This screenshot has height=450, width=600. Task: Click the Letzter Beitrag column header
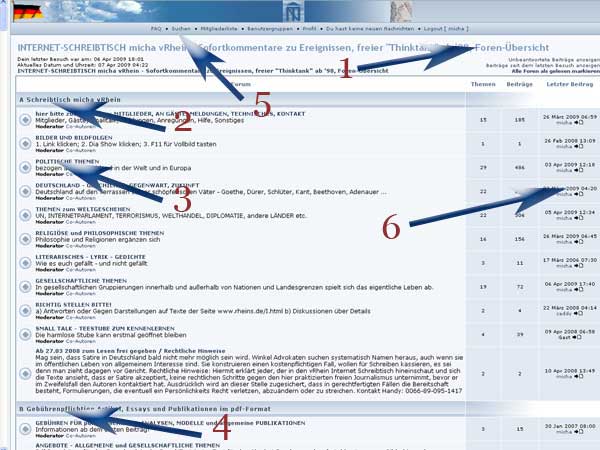point(570,84)
